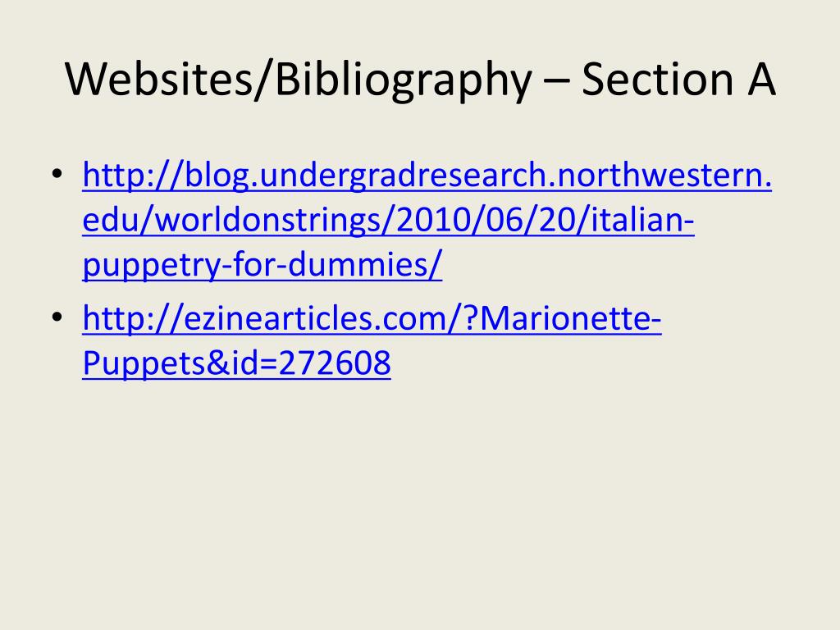840x630 pixels.
Task: Select the first bullet point marker
Action: click(57, 174)
